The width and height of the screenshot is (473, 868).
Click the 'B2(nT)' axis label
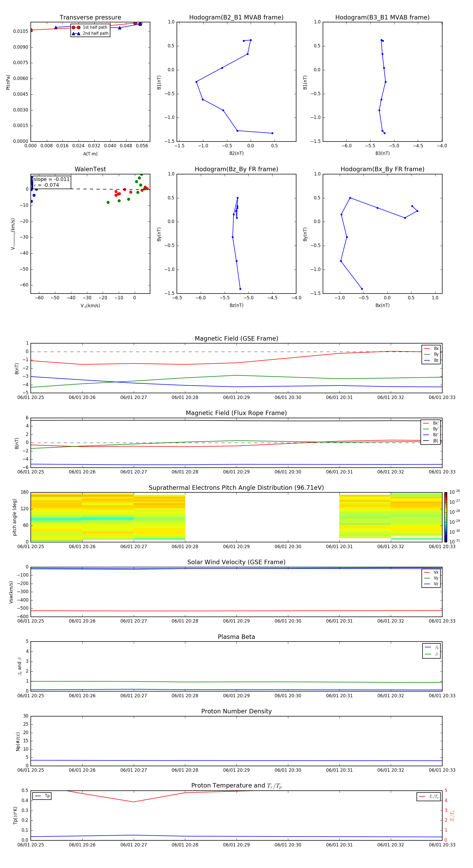(236, 153)
